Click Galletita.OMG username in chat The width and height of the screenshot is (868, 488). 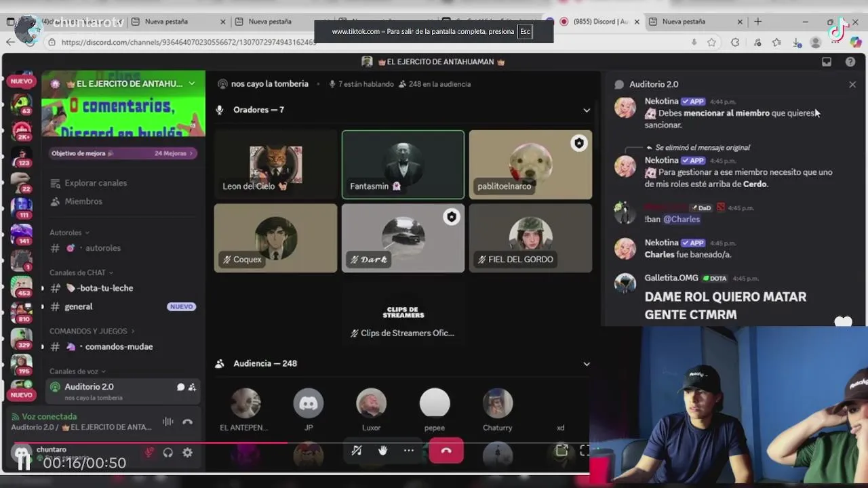click(671, 278)
